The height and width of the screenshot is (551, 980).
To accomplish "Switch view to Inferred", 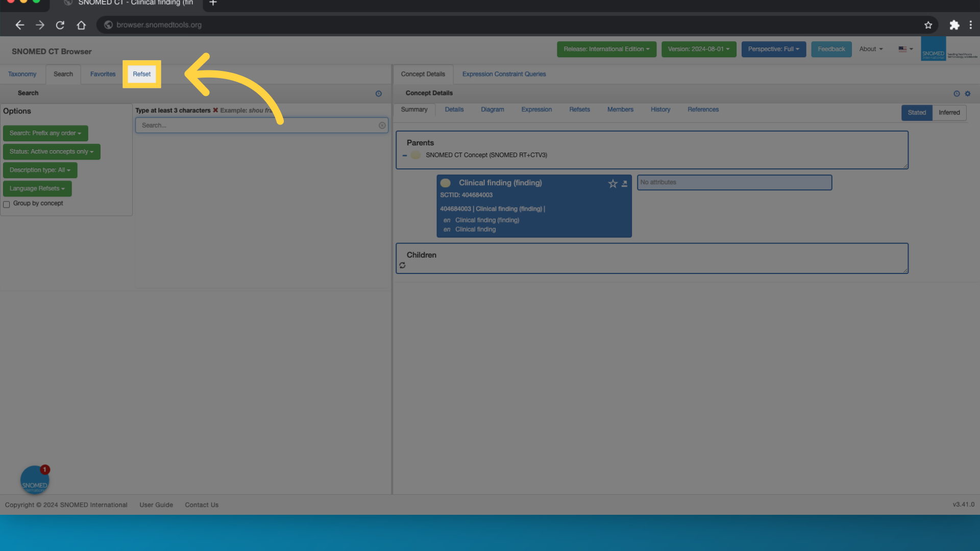I will click(949, 113).
